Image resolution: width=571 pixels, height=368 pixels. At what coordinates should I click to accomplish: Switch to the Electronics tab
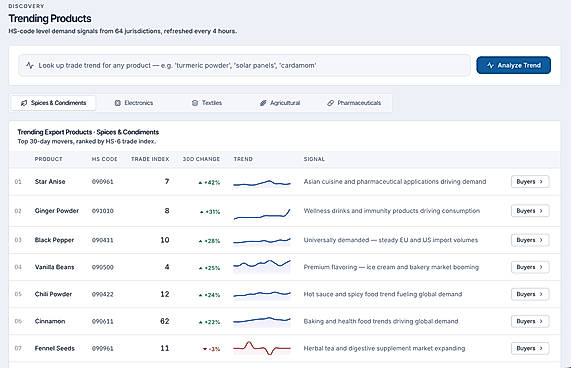pyautogui.click(x=134, y=103)
